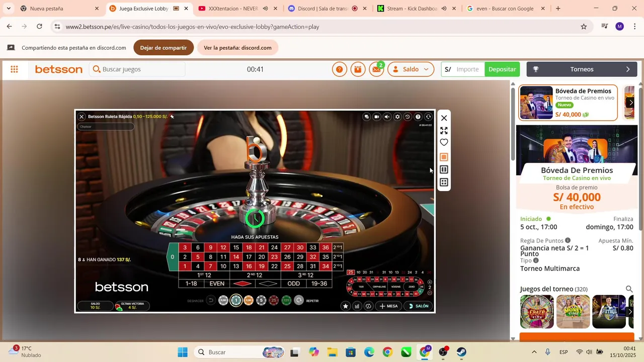Screen dimensions: 644x362
Task: Select the 0,50 chip
Action: click(x=223, y=301)
